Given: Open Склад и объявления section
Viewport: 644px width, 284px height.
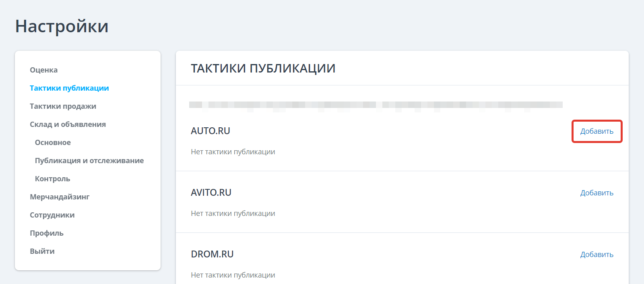Looking at the screenshot, I should click(68, 124).
